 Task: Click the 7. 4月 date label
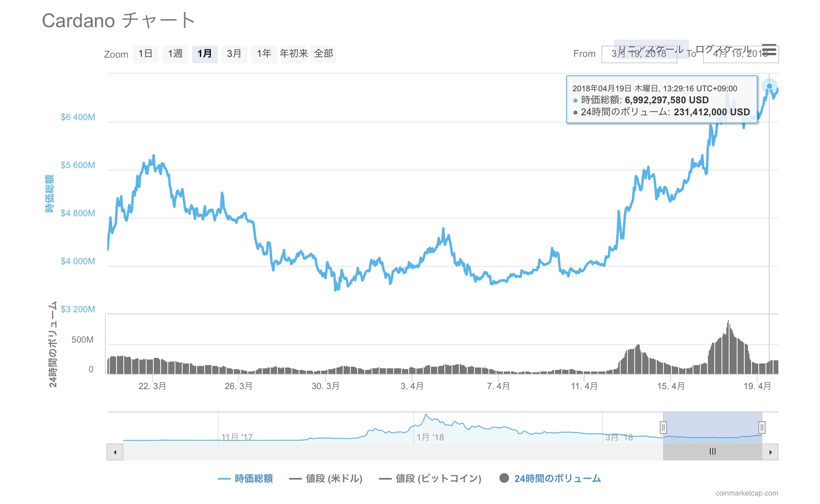click(x=498, y=386)
